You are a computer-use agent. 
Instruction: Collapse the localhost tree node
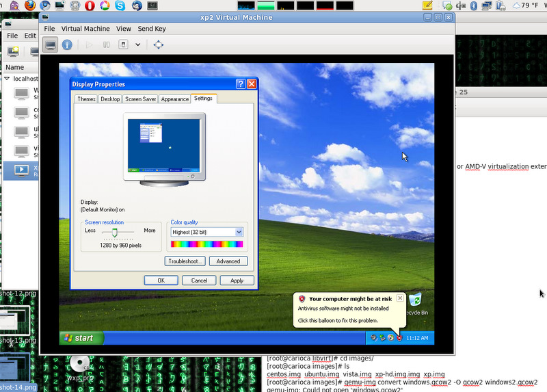point(7,79)
